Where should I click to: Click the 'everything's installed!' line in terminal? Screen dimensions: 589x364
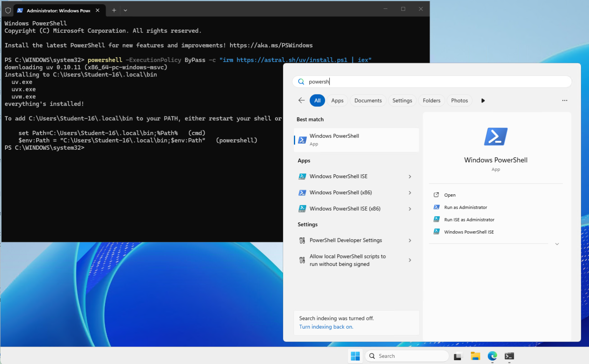(x=44, y=104)
